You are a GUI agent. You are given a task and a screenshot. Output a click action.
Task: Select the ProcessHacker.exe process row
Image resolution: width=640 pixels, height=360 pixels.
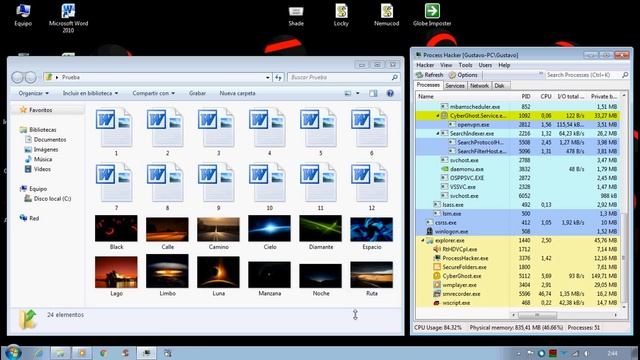click(x=518, y=258)
